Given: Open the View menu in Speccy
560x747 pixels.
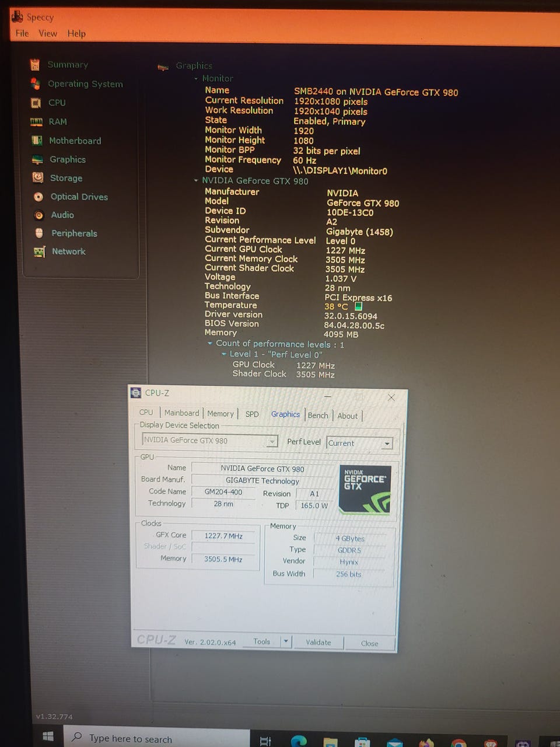Looking at the screenshot, I should click(48, 33).
